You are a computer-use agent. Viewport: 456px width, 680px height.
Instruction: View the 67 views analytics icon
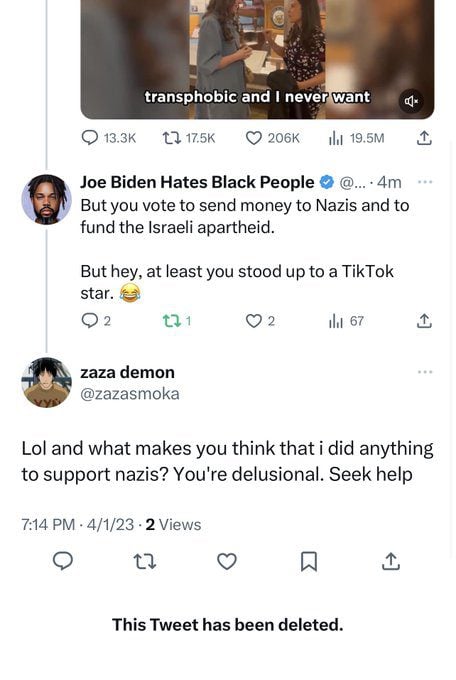click(x=335, y=321)
